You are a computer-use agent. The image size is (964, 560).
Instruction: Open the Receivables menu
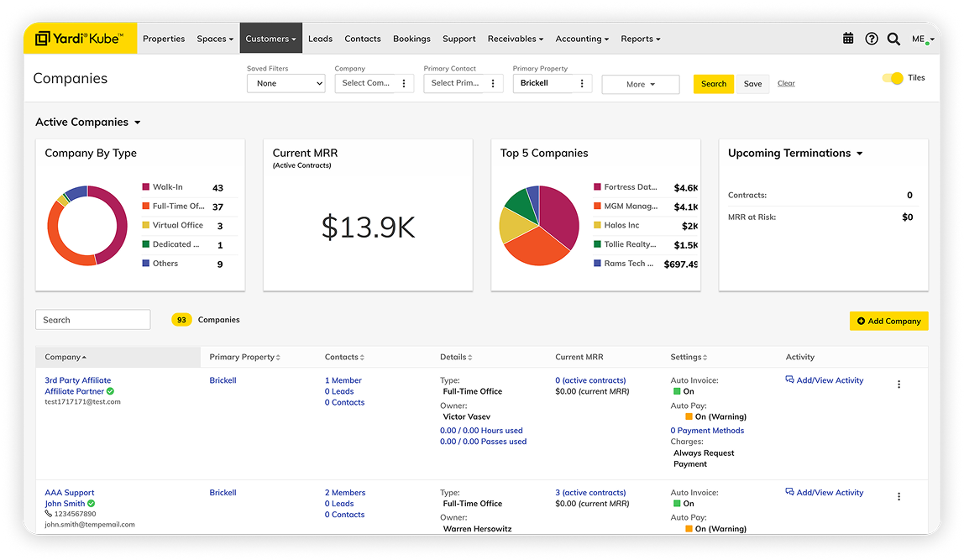[x=515, y=39]
